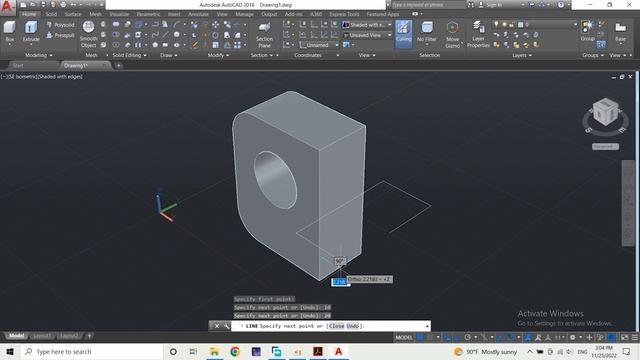Click the Close option in command line
Image resolution: width=640 pixels, height=360 pixels.
coord(336,326)
